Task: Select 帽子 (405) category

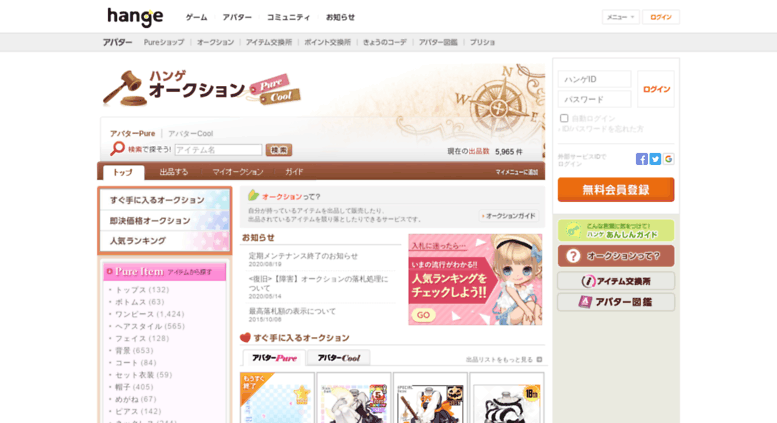Action: point(134,387)
